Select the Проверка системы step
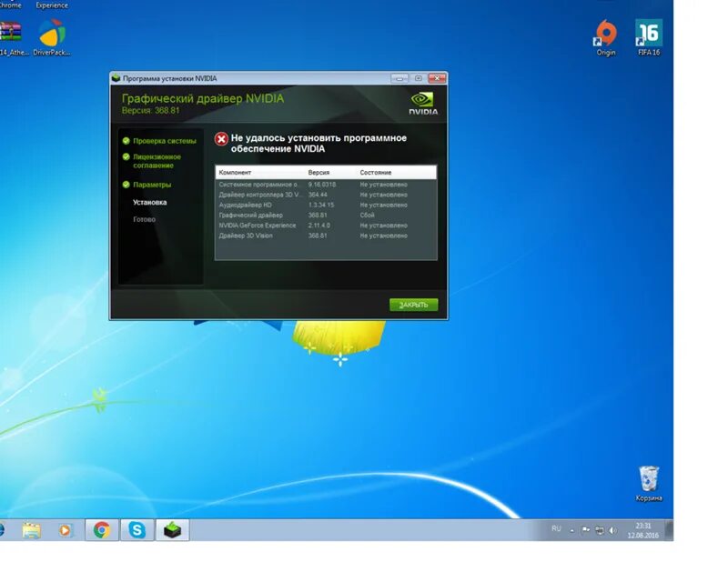Screen dimensions: 728x582 coord(165,141)
